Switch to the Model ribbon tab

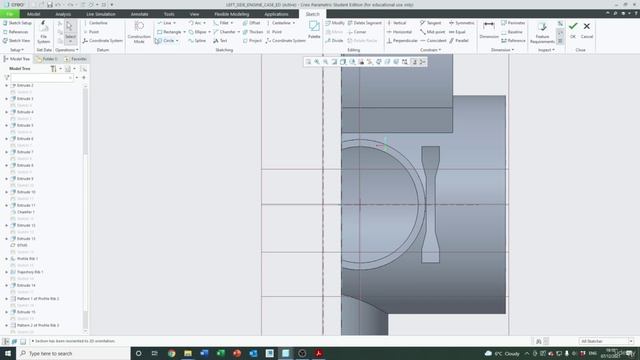point(33,14)
